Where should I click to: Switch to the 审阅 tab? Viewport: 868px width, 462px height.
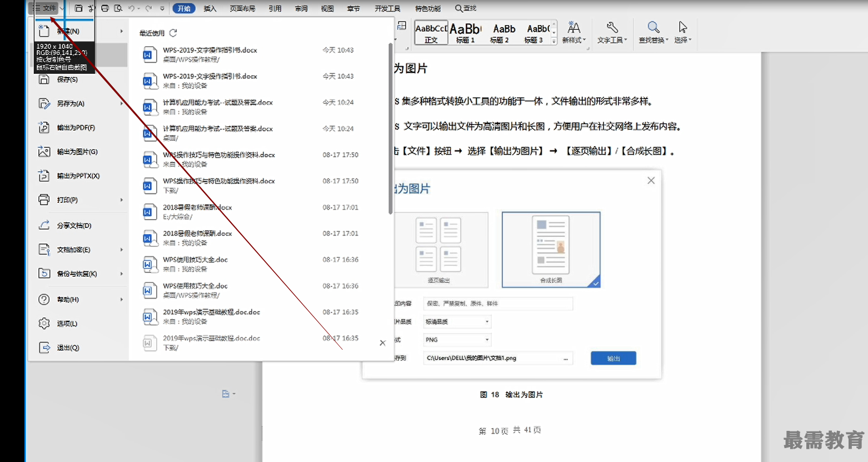pyautogui.click(x=301, y=8)
